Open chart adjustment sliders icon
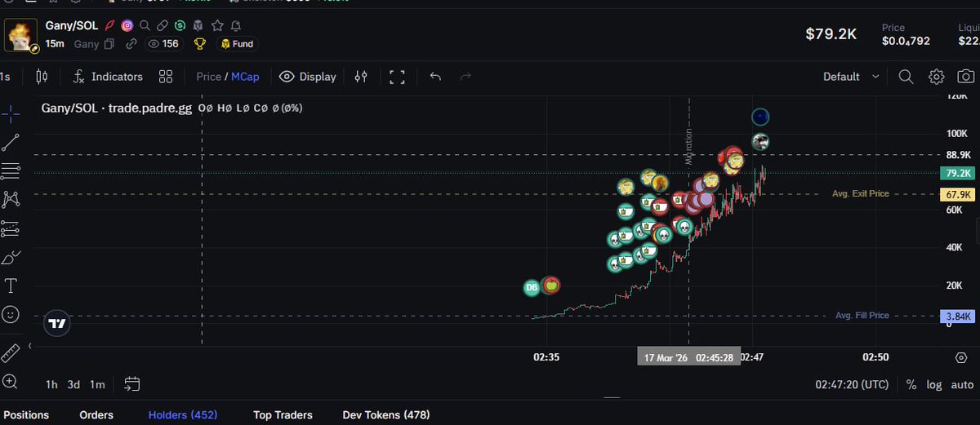Viewport: 980px width, 425px height. coord(361,77)
